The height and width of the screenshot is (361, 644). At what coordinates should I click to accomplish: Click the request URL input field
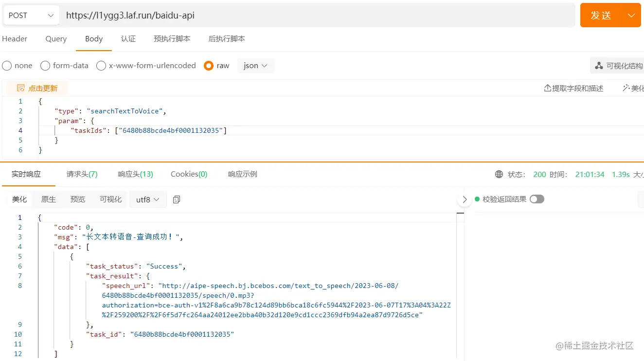(x=317, y=16)
